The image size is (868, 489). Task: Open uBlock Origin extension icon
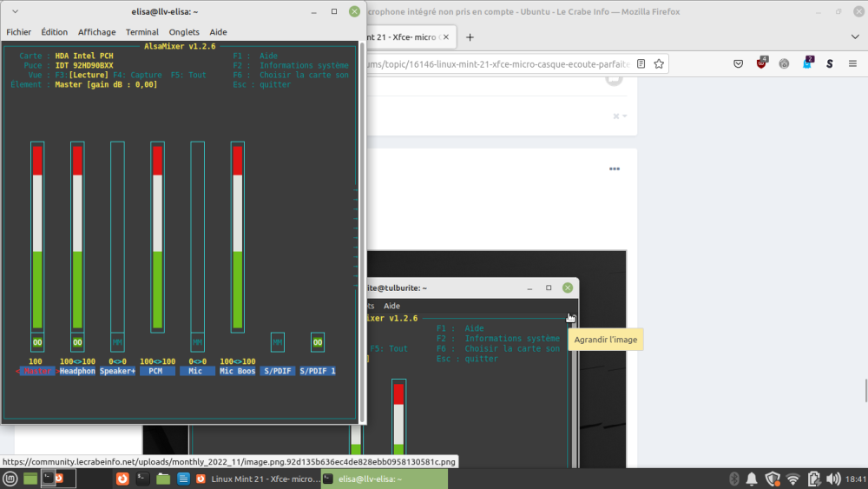(762, 63)
